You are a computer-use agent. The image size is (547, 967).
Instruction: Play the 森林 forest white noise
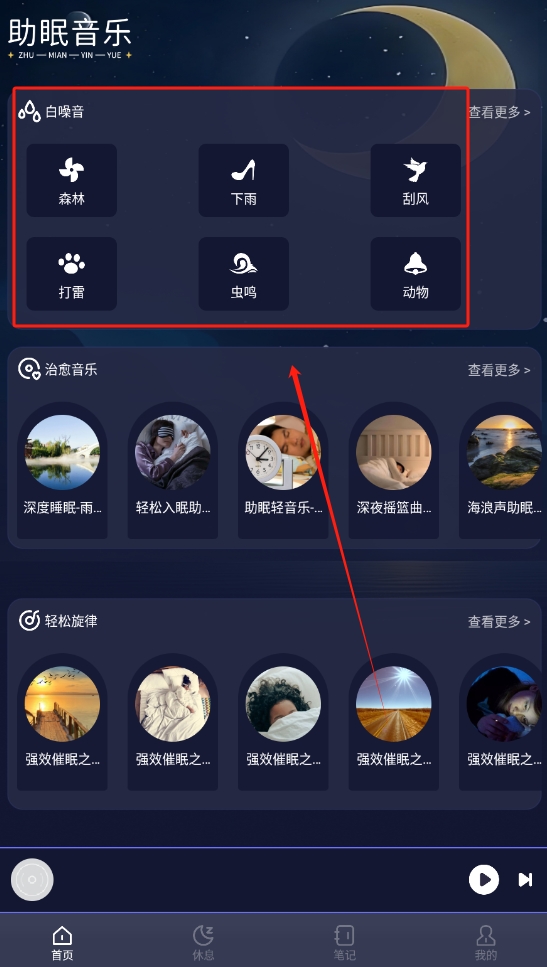coord(72,180)
